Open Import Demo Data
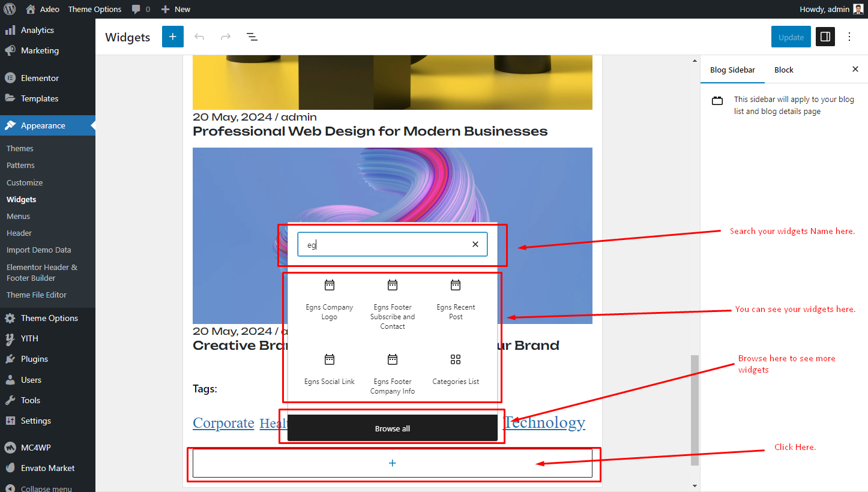The height and width of the screenshot is (492, 868). click(38, 250)
